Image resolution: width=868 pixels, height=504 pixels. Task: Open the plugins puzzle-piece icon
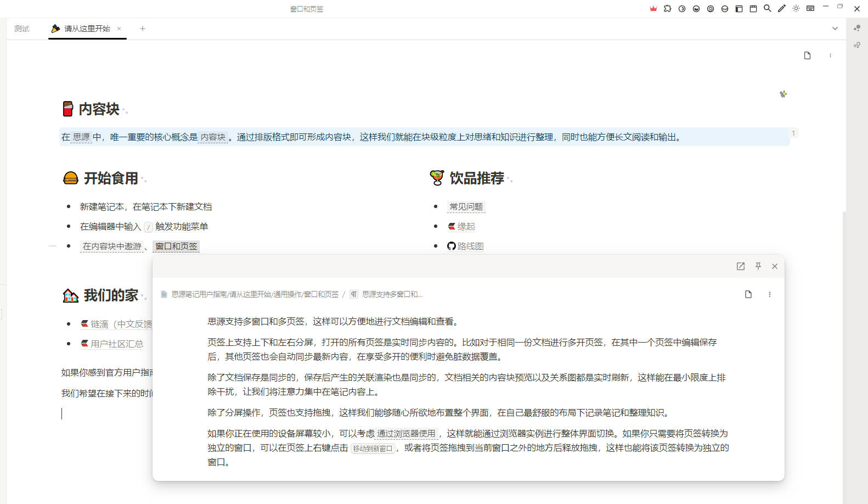(667, 9)
